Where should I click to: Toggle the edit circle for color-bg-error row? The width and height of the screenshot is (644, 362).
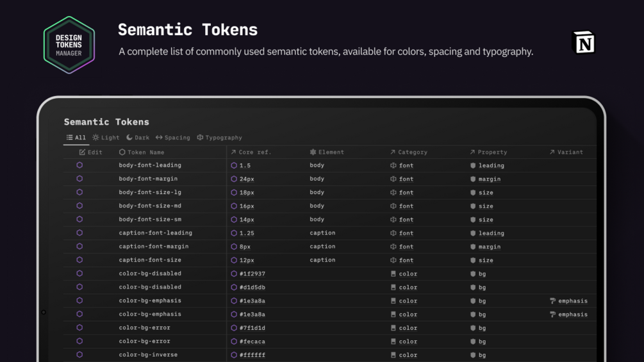[x=79, y=327]
